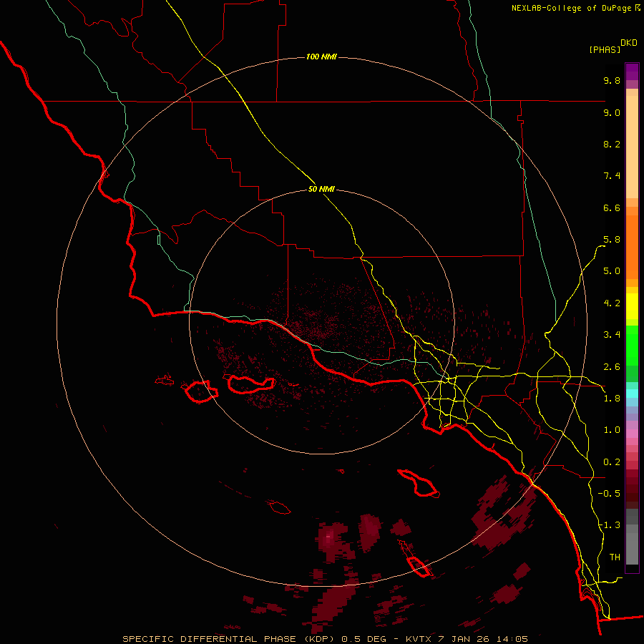This screenshot has height=644, width=644.
Task: Click the NEXLAB-College of DuPage label
Action: (x=572, y=8)
